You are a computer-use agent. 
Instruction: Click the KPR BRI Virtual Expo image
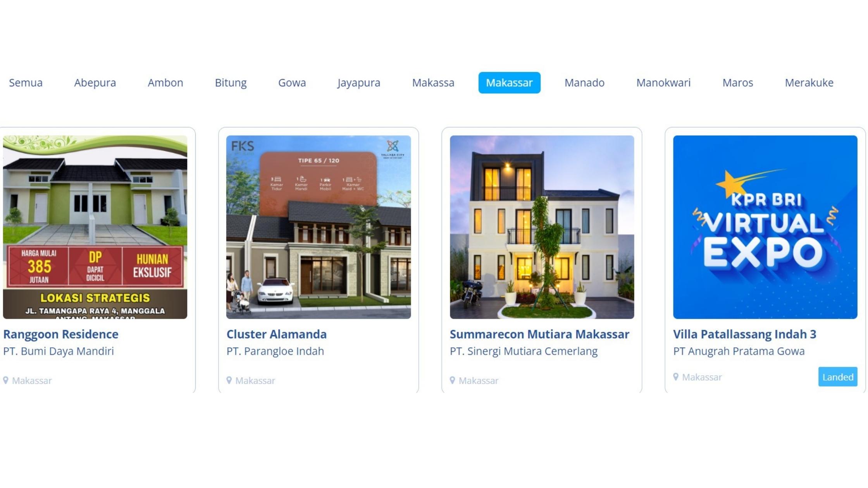(765, 227)
